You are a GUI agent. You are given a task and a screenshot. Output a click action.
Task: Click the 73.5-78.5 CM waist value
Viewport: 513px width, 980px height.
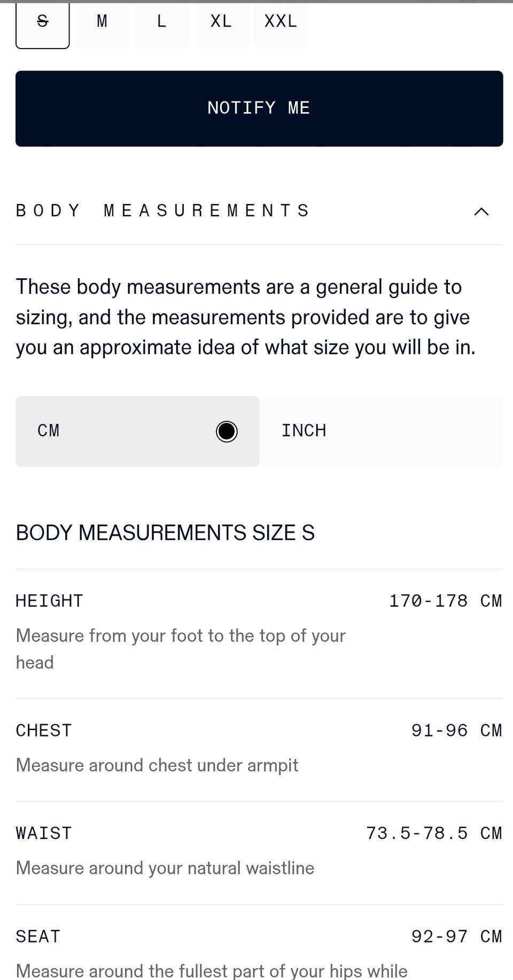click(x=434, y=833)
